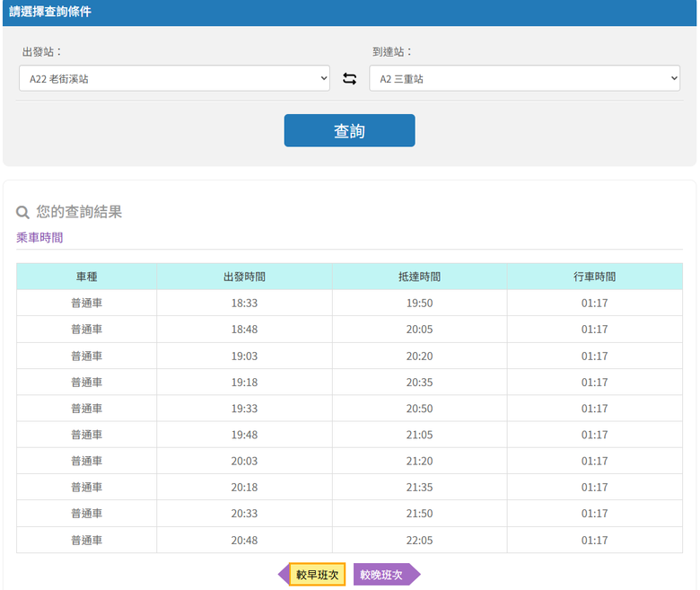Open the 到達站 dropdown showing A2 三重站
Viewport: 700px width, 590px height.
[525, 79]
